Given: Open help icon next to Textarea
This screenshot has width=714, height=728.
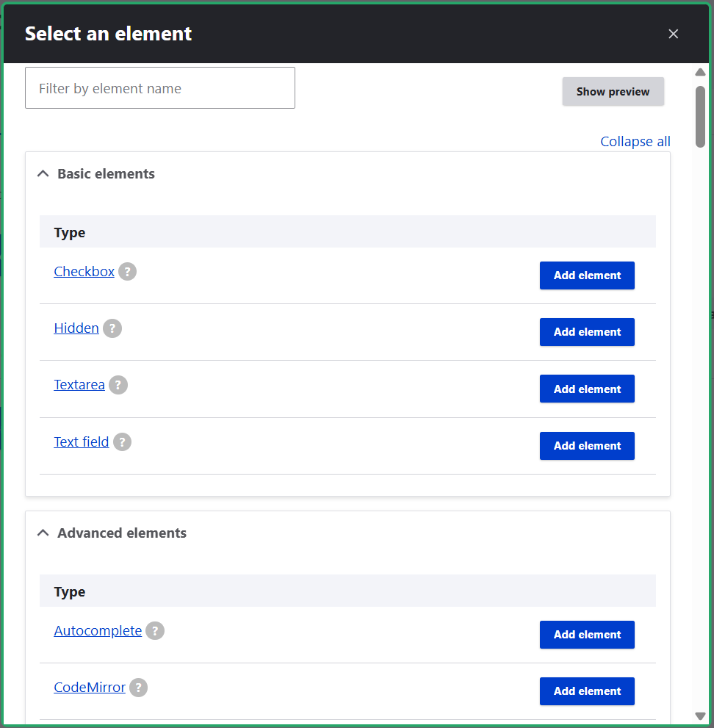Looking at the screenshot, I should coord(118,385).
